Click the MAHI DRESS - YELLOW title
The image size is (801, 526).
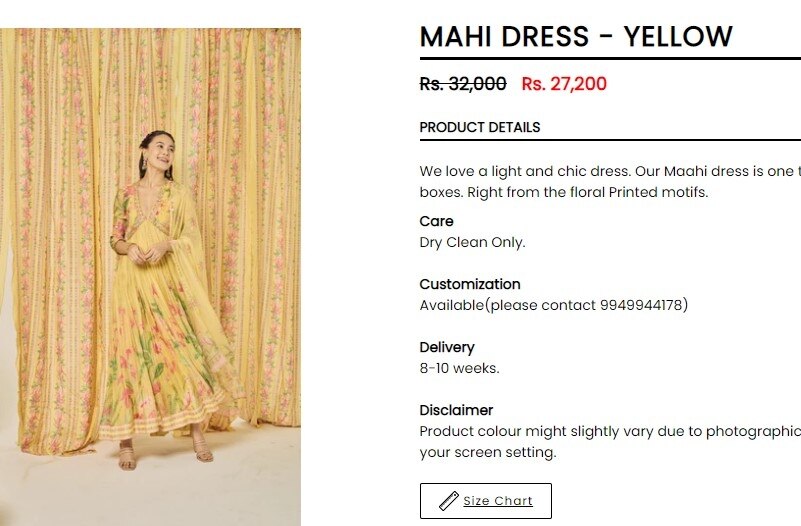pos(576,37)
